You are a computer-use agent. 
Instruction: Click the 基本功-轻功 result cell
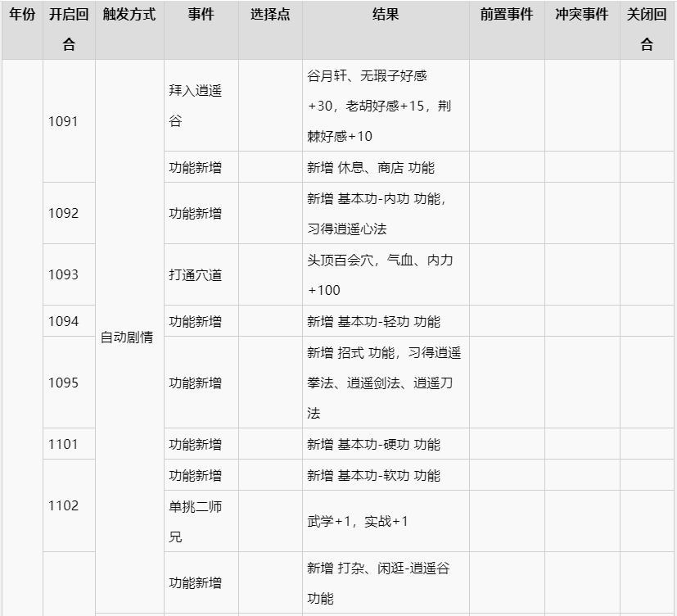pyautogui.click(x=373, y=321)
